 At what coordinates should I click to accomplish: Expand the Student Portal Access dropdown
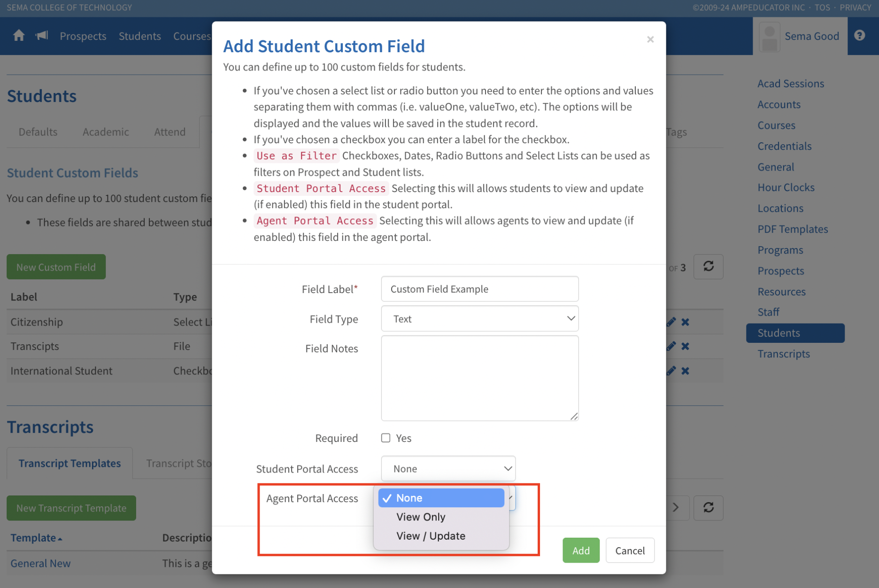tap(448, 469)
